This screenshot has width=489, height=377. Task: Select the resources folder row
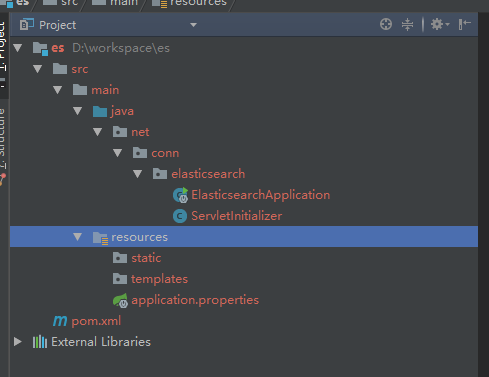(x=244, y=237)
